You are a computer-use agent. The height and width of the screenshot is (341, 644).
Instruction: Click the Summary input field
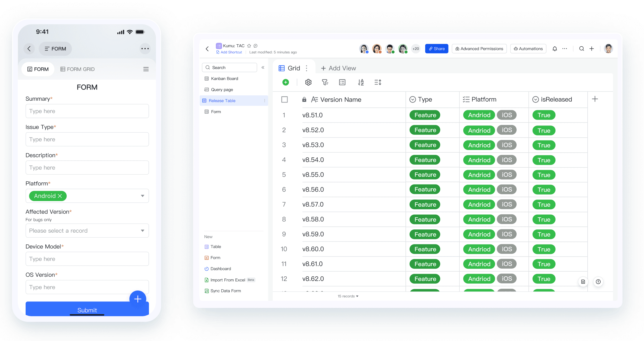[x=87, y=111]
